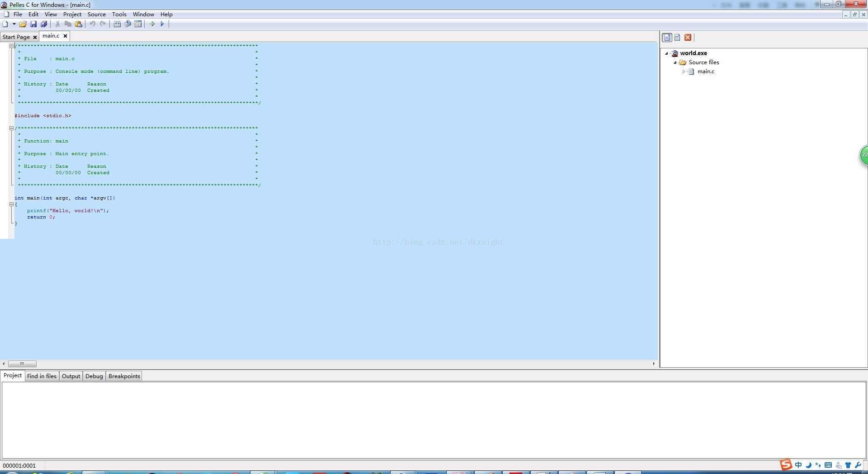Open the Project menu
The image size is (868, 474).
pyautogui.click(x=72, y=14)
